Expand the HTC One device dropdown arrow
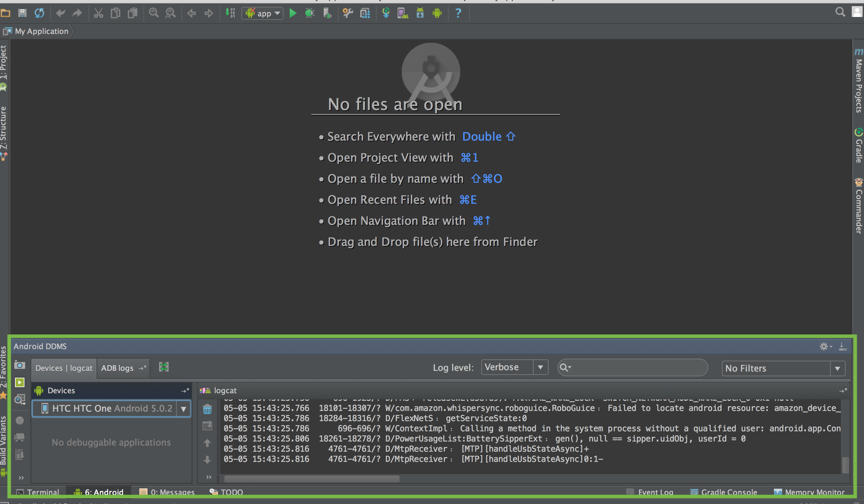This screenshot has width=864, height=504. coord(184,409)
